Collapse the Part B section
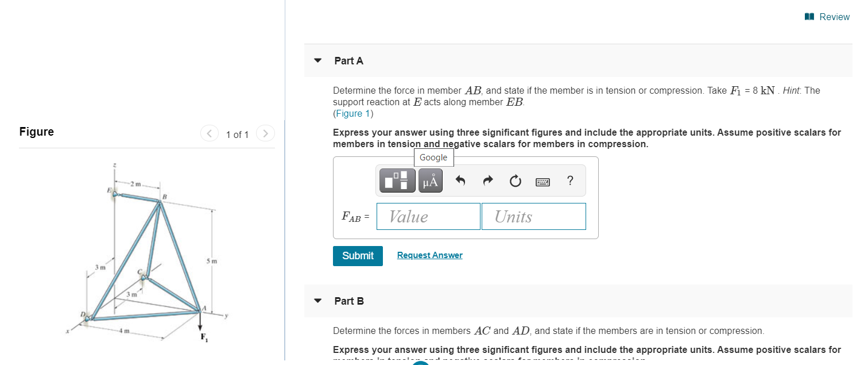868x365 pixels. pos(317,301)
